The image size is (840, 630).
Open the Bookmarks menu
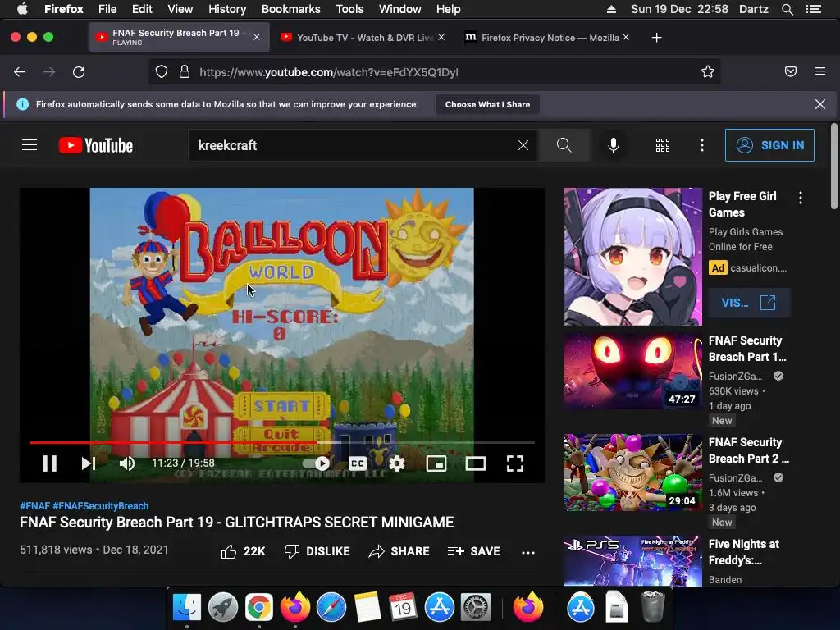pyautogui.click(x=291, y=9)
